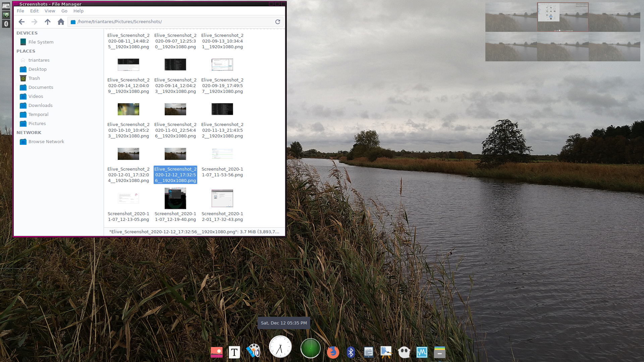The image size is (644, 362).
Task: Open Calibre from the dock
Action: coord(369,352)
